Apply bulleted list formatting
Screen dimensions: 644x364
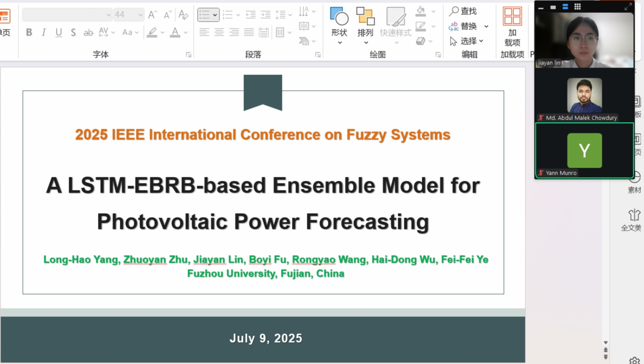click(208, 15)
